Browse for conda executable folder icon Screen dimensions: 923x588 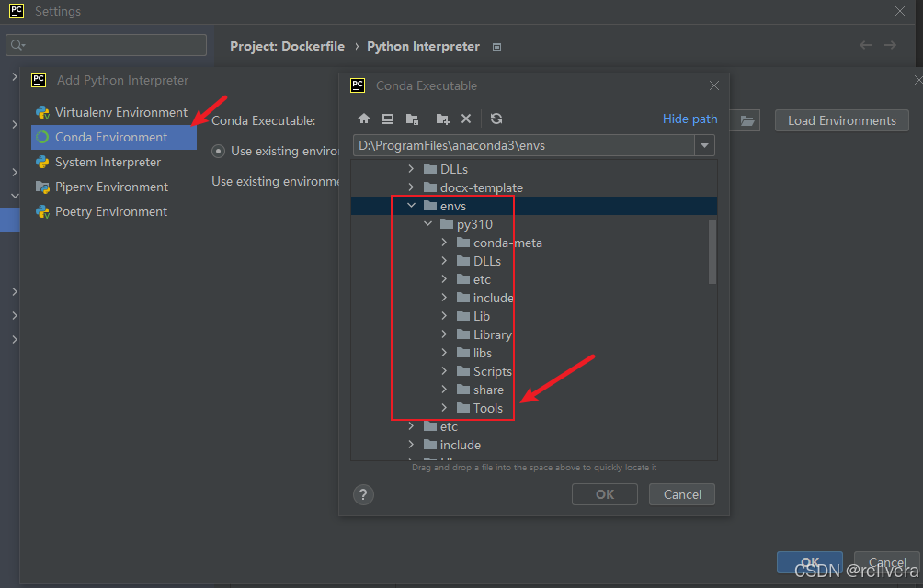point(746,120)
